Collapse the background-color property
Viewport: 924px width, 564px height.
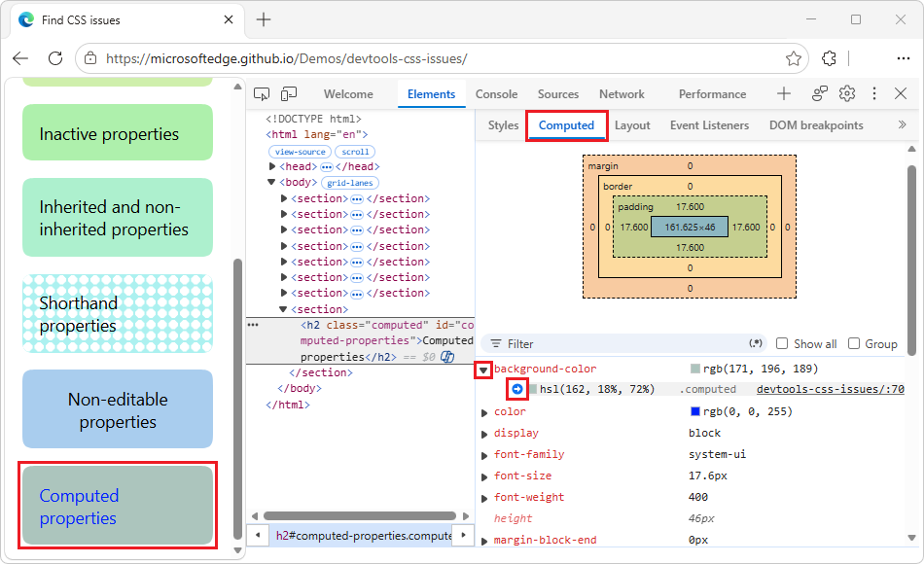[x=483, y=370]
